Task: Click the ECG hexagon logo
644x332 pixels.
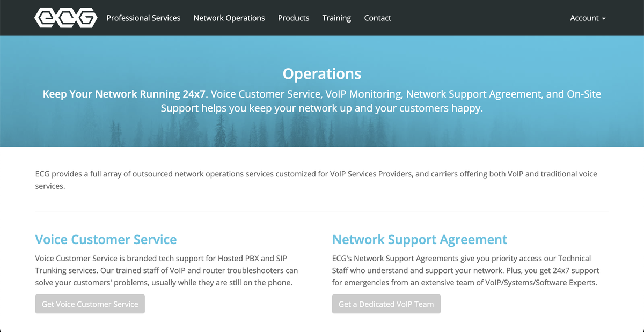Action: (x=65, y=18)
